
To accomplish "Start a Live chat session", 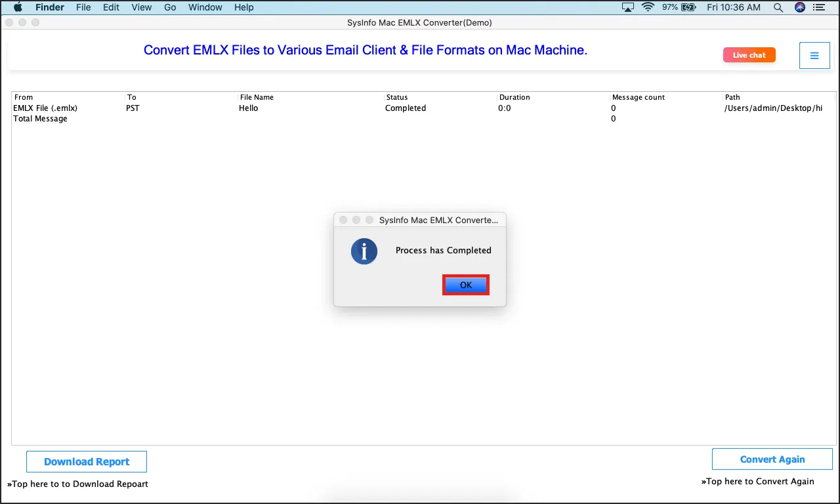I will (x=749, y=55).
